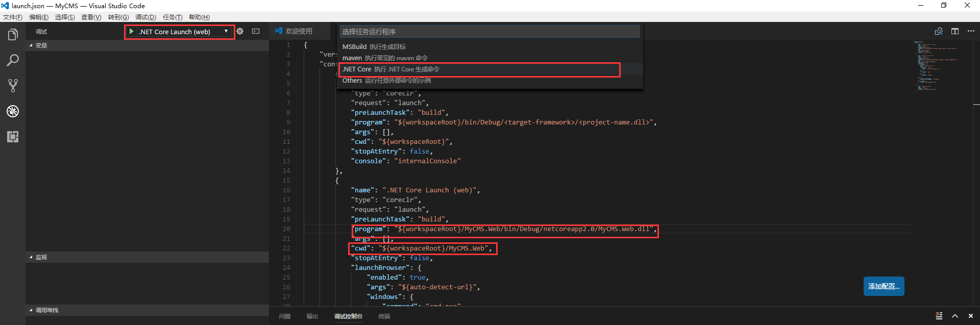Viewport: 980px width, 325px height.
Task: Open the editor's more actions ellipsis
Action: click(x=971, y=31)
